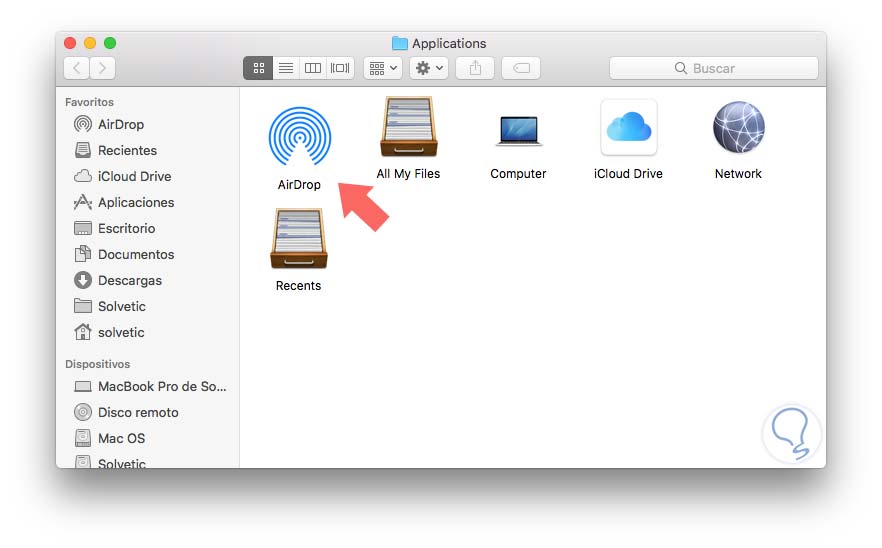Screen dimensions: 882x548
Task: Open the Network globe icon
Action: point(739,127)
